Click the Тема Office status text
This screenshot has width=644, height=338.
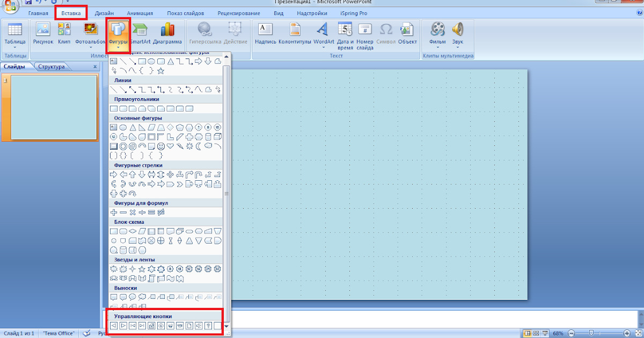pyautogui.click(x=58, y=333)
